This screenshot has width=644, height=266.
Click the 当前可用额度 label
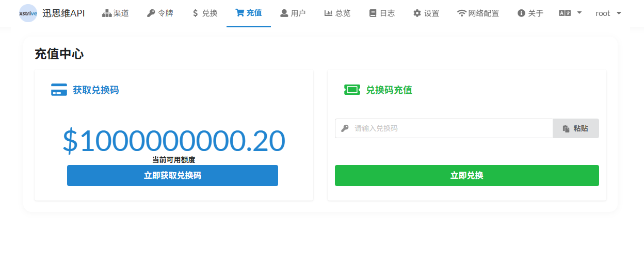click(x=174, y=160)
